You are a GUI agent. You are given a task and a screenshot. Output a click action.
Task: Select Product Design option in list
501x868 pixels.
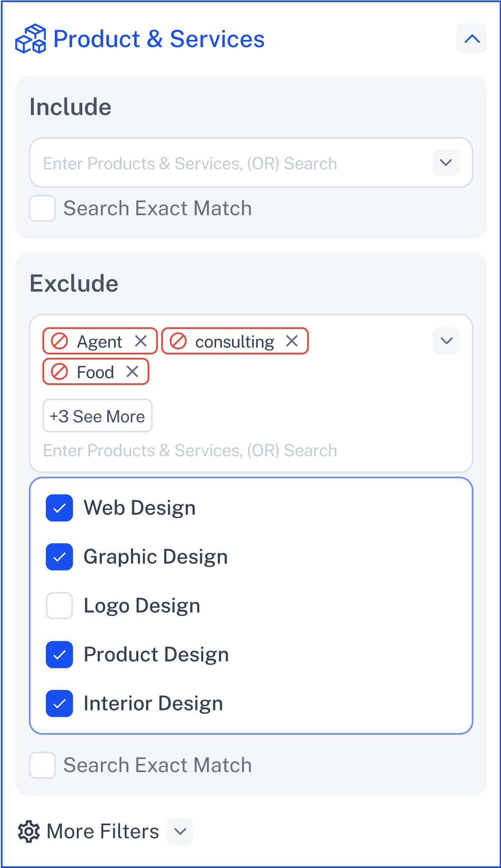tap(251, 654)
